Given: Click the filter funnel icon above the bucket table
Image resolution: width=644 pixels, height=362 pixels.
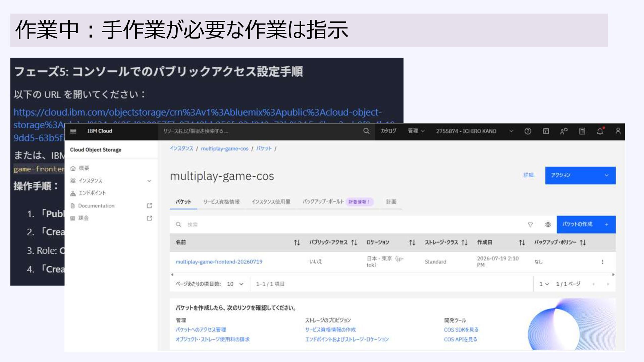Looking at the screenshot, I should click(x=530, y=225).
